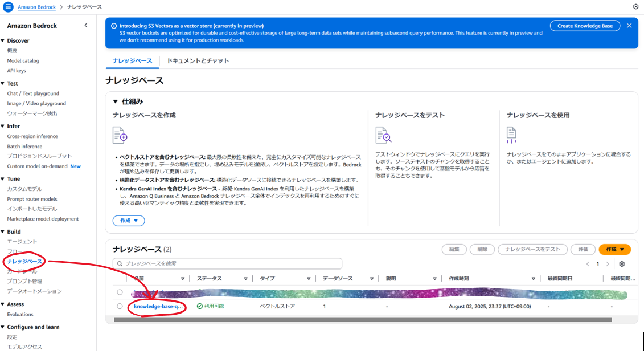Collapse the 仕組み panel
The width and height of the screenshot is (644, 354).
coord(116,101)
